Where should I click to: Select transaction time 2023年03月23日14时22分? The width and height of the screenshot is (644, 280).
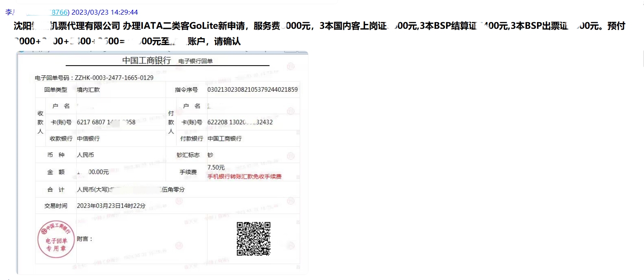(111, 206)
